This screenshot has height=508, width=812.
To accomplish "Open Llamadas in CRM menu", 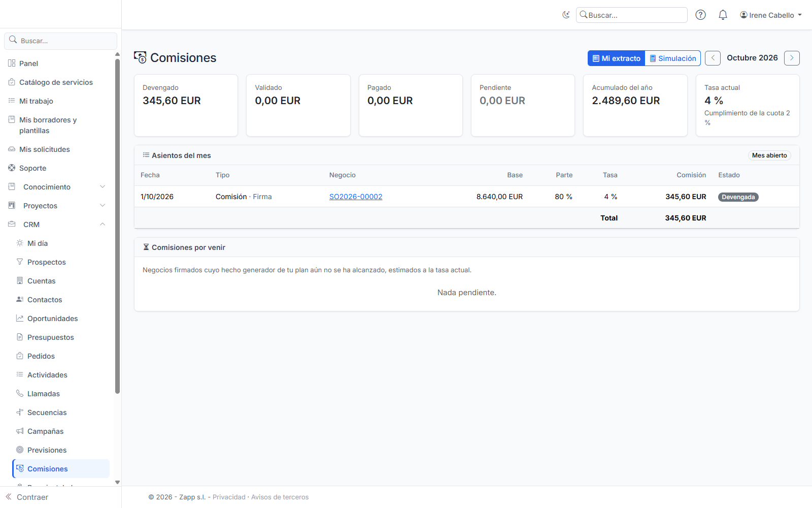I will pyautogui.click(x=61, y=394).
